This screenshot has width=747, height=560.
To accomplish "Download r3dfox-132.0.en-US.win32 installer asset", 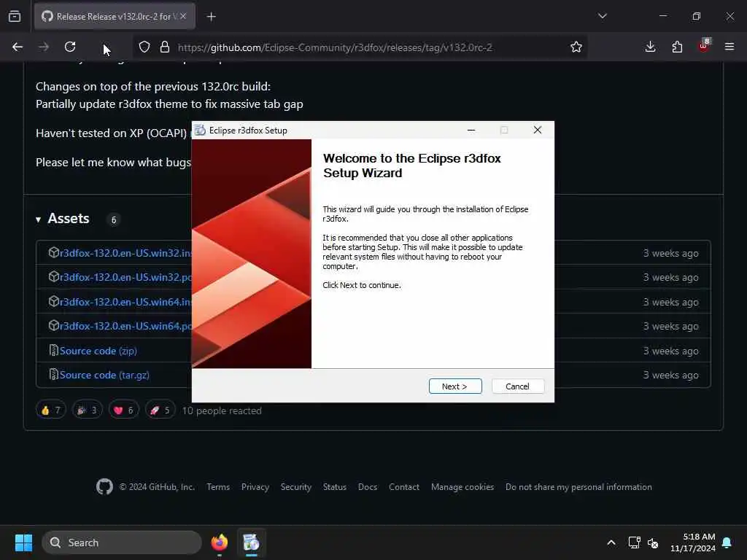I will coord(125,253).
